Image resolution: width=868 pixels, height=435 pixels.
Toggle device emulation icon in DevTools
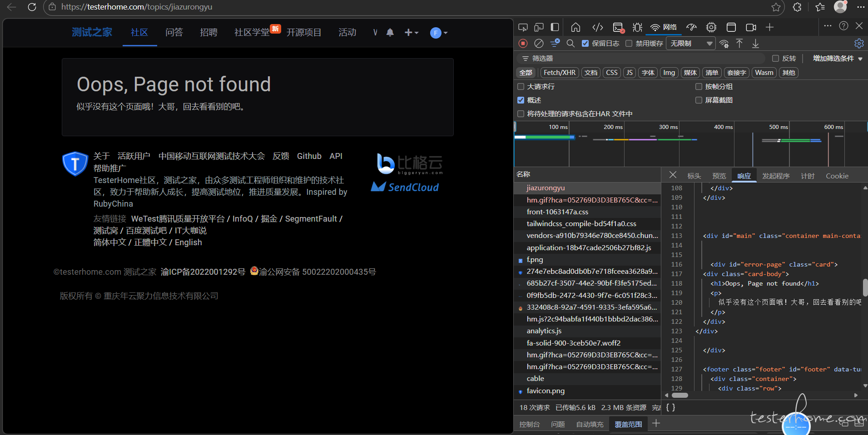[x=539, y=27]
